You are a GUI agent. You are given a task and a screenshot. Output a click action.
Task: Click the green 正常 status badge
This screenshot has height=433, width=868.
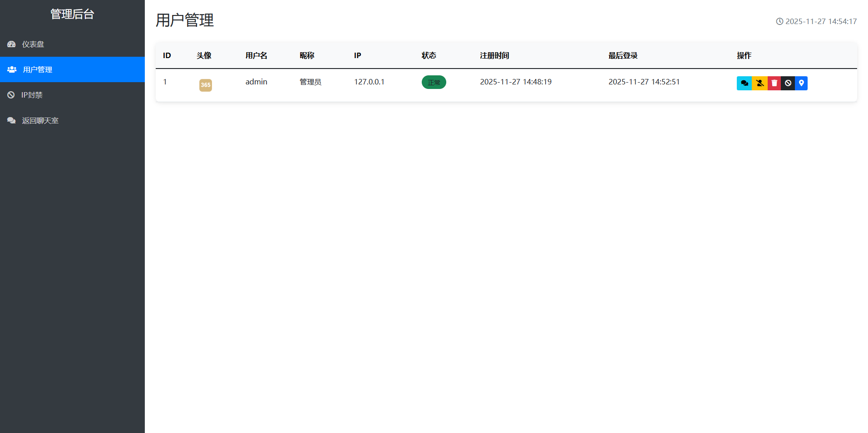pyautogui.click(x=434, y=82)
